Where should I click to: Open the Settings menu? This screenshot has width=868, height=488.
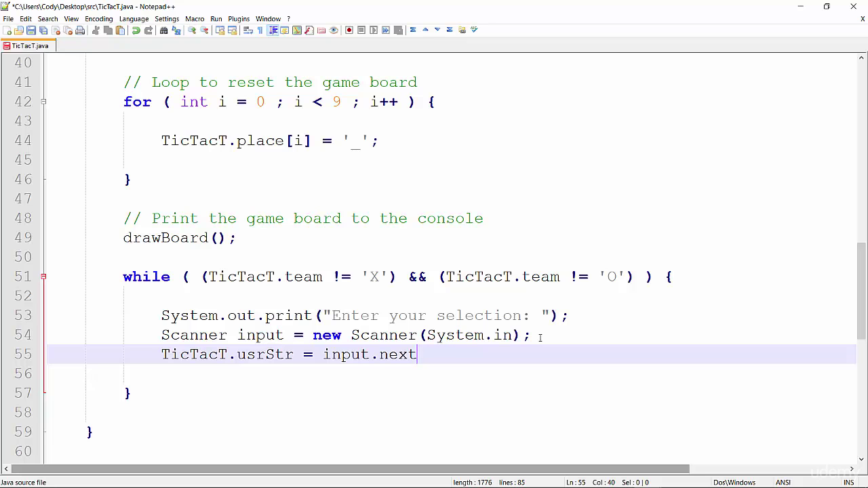click(x=167, y=18)
